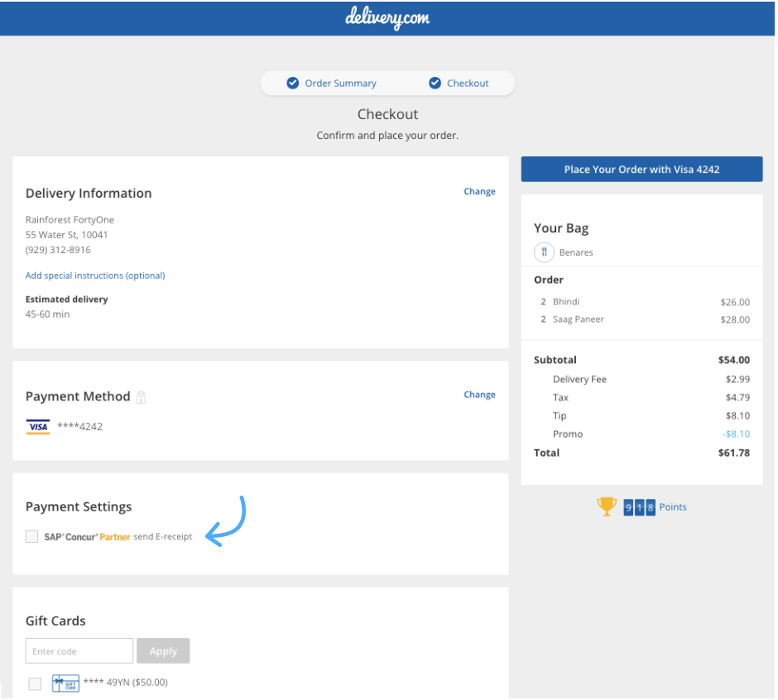Viewport: 778px width, 700px height.
Task: Click the Saag Paneer order item
Action: 579,319
